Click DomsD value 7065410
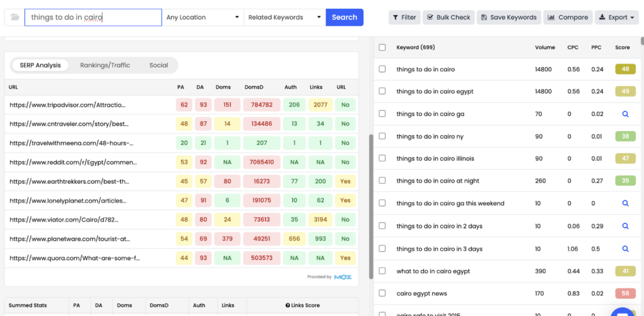 coord(262,162)
